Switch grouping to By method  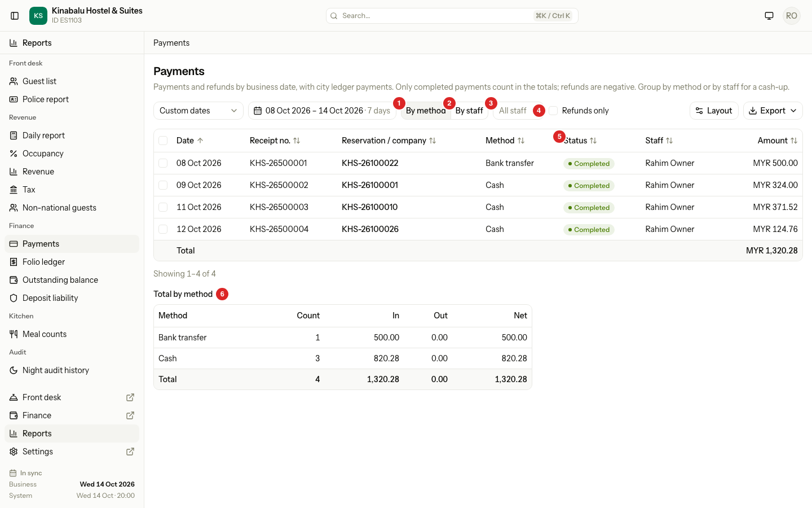coord(426,111)
